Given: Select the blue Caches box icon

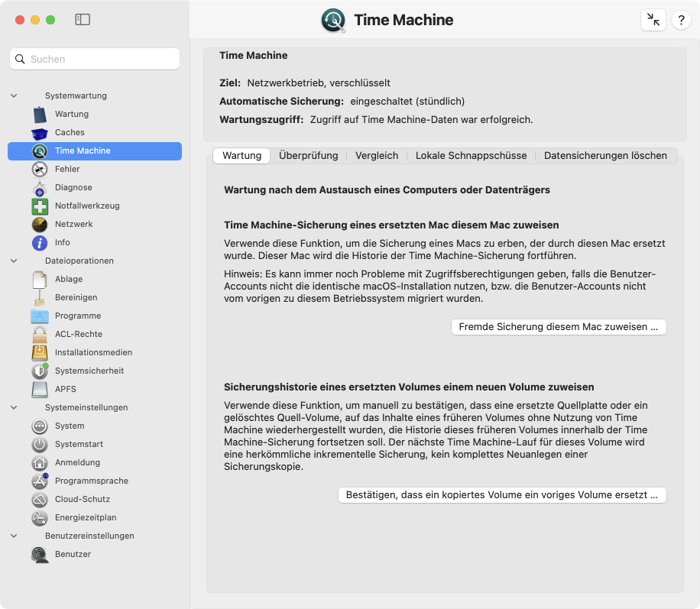Looking at the screenshot, I should (40, 133).
